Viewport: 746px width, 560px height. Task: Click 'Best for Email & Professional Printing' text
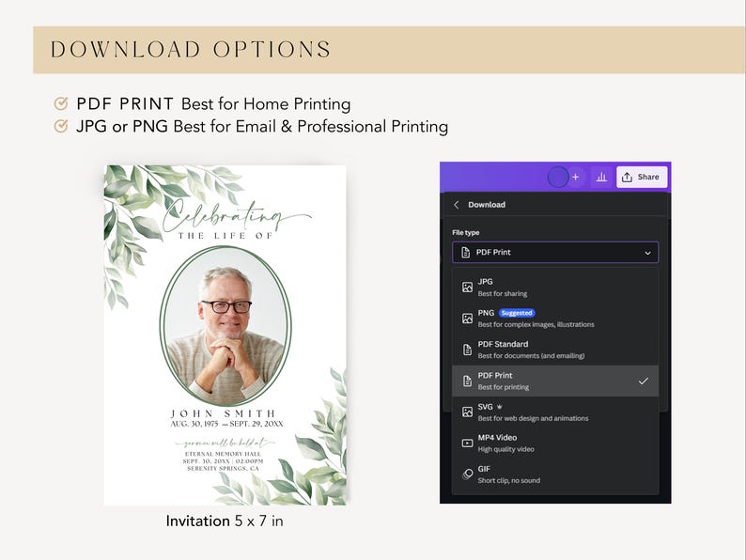311,127
